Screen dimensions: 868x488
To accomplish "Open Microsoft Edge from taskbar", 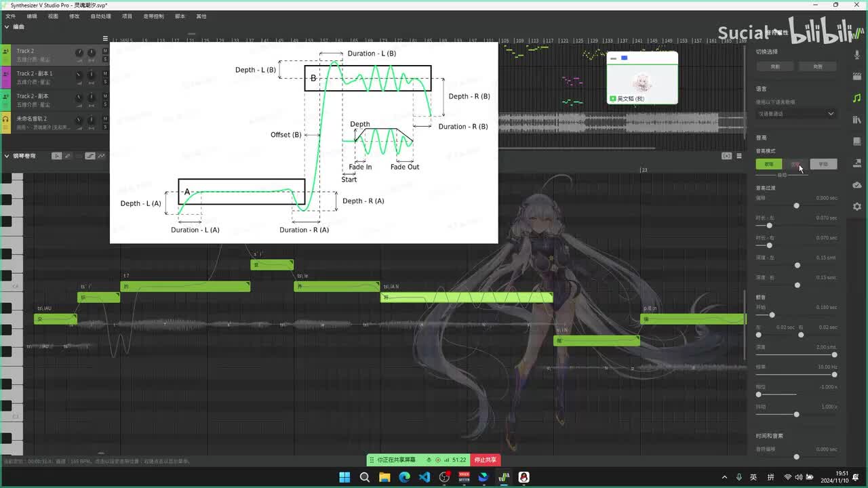I will point(404,477).
